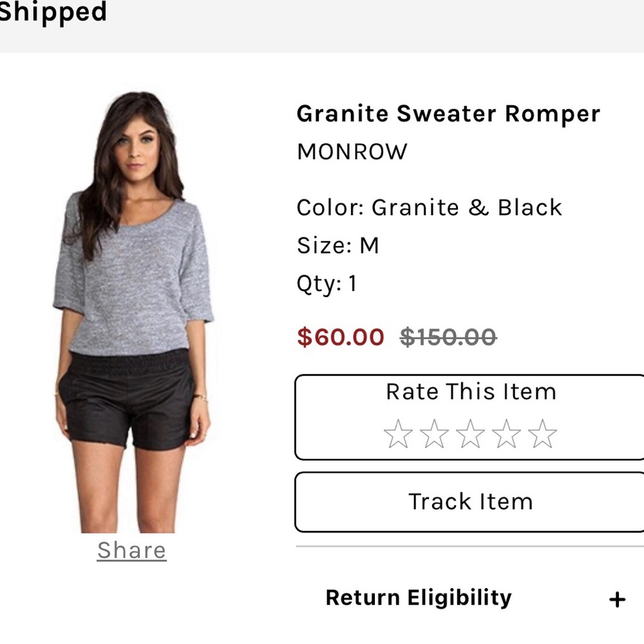The image size is (644, 644).
Task: Click the Return Eligibility label
Action: (419, 598)
